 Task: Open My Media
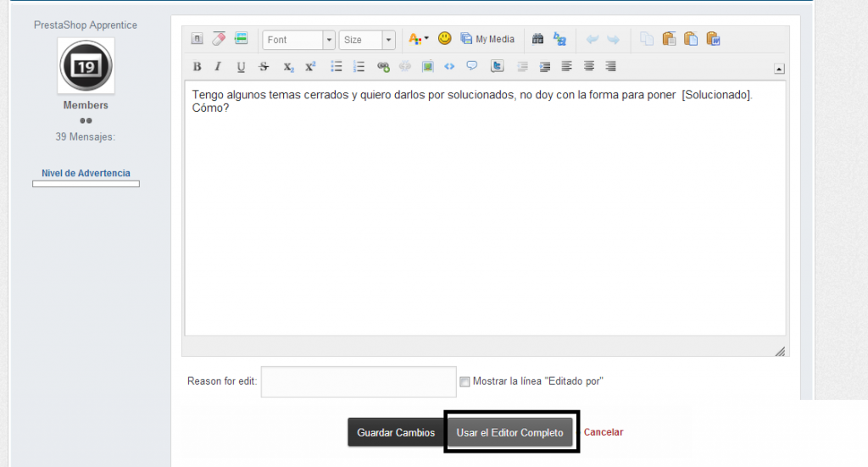[x=487, y=39]
